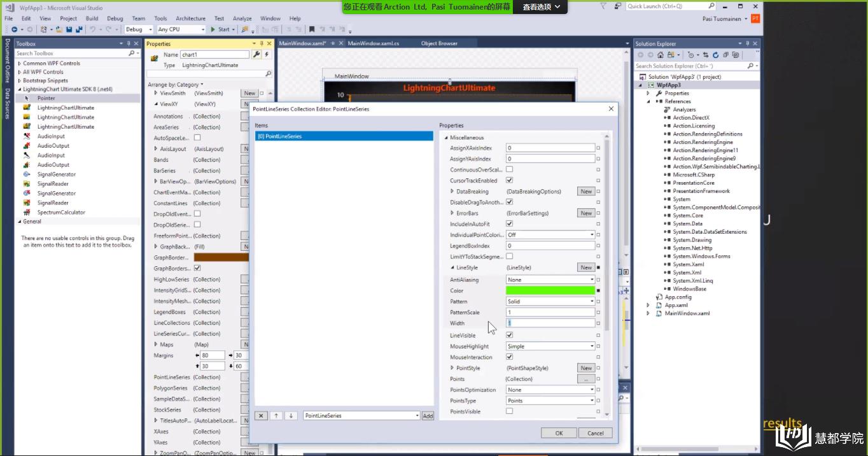Click the PatternScale input field
The height and width of the screenshot is (456, 868).
550,312
